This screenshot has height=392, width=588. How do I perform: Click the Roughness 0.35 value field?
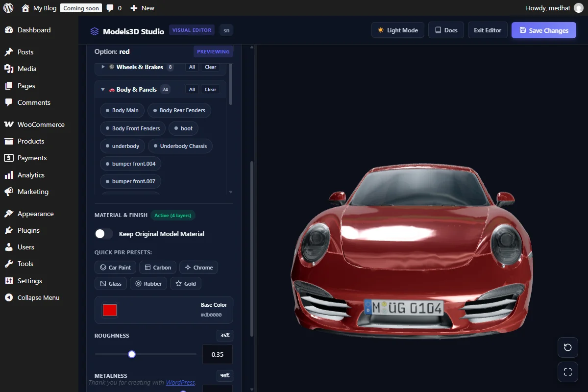(x=218, y=354)
